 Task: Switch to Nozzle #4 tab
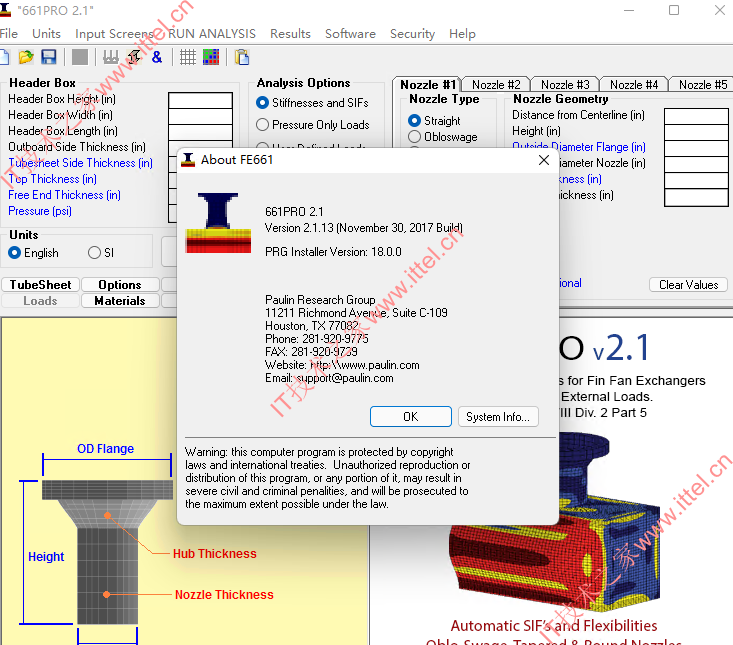click(x=634, y=85)
